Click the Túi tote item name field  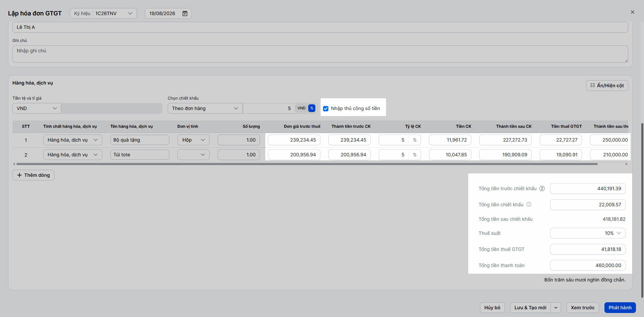140,155
